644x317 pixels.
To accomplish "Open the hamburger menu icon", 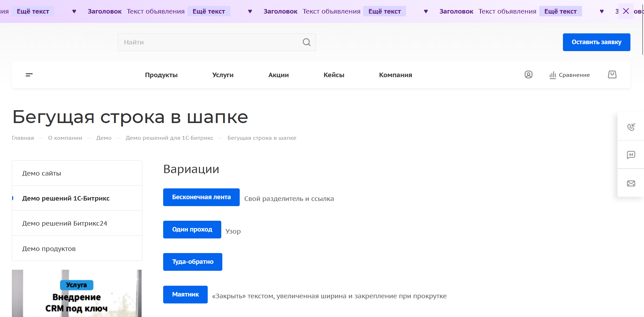I will point(29,75).
